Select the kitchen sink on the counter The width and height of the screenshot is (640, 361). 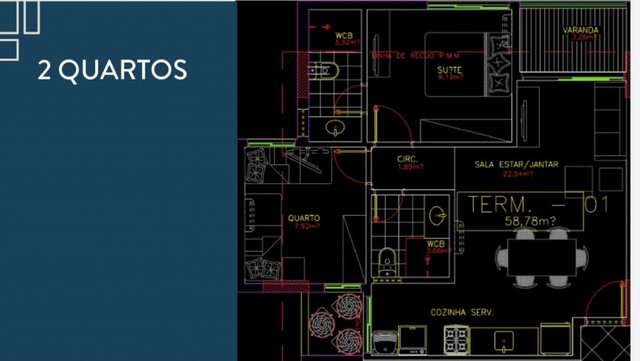504,341
